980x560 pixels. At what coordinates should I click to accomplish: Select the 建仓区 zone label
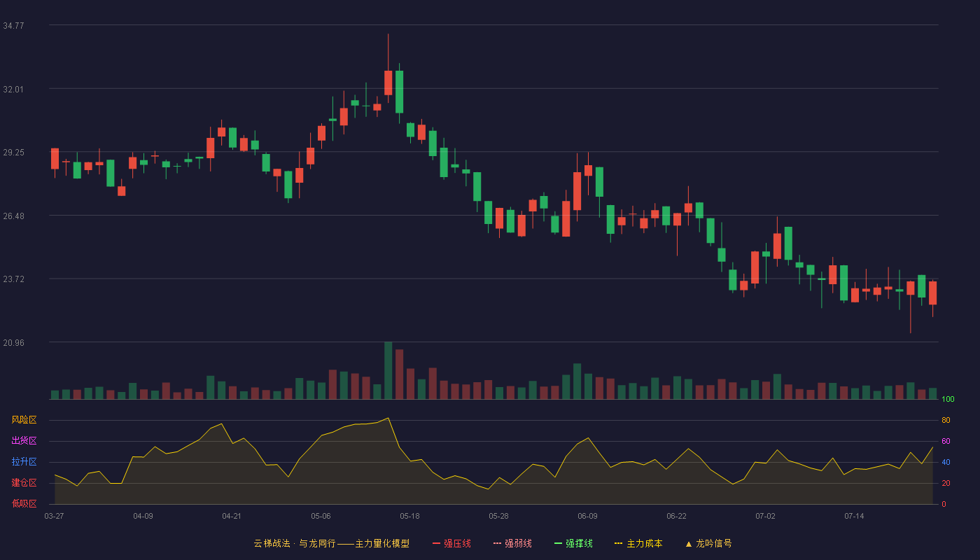tap(24, 483)
